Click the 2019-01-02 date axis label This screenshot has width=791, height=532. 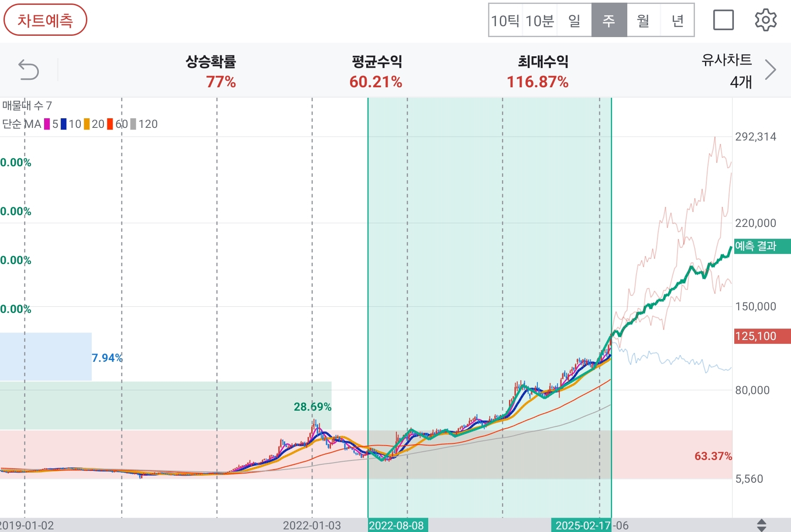pos(26,525)
